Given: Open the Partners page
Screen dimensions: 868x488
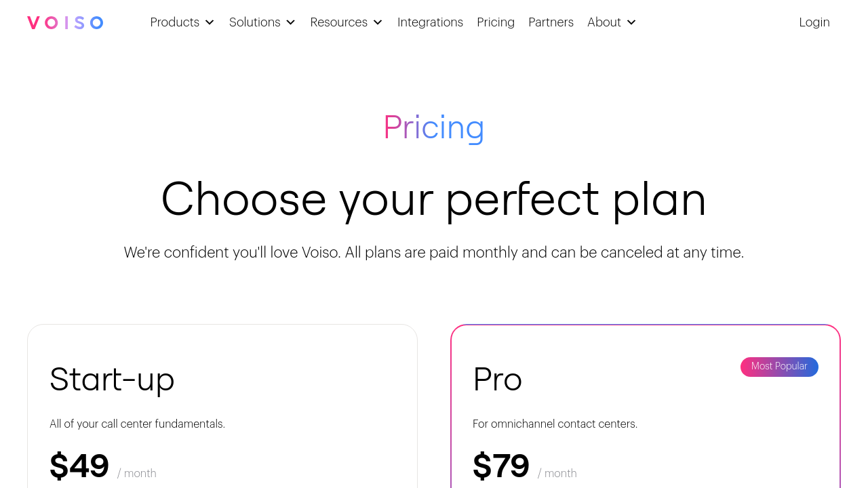Looking at the screenshot, I should click(x=551, y=22).
